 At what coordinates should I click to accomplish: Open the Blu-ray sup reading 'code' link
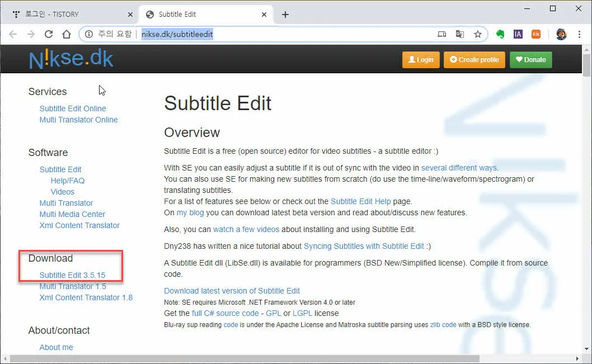pyautogui.click(x=231, y=325)
